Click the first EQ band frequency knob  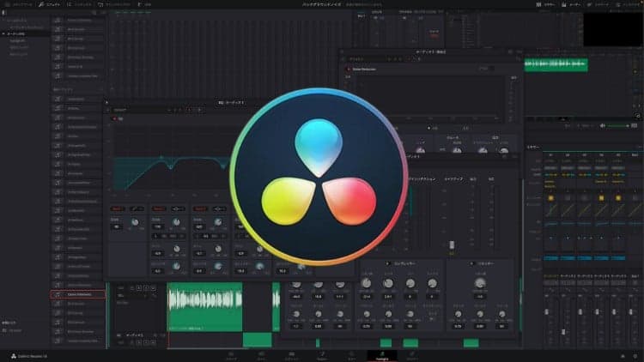coord(135,222)
